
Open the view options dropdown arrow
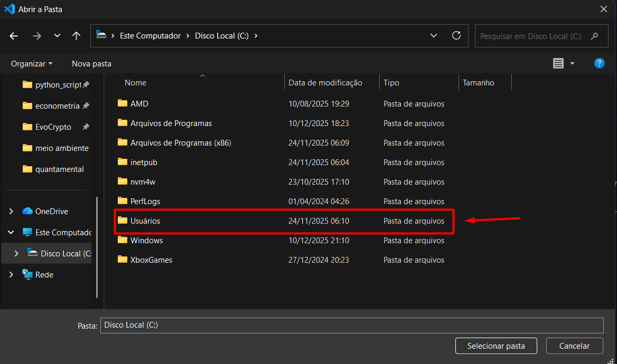tap(572, 63)
